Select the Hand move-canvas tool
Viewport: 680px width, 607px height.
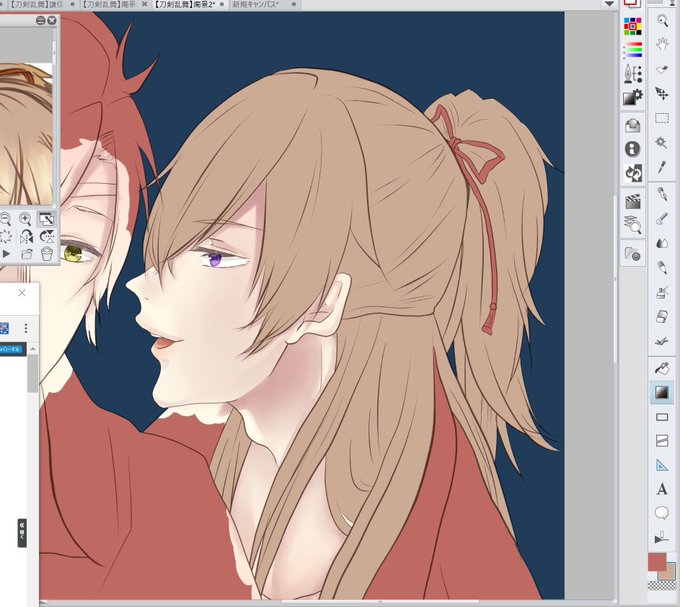pos(662,45)
